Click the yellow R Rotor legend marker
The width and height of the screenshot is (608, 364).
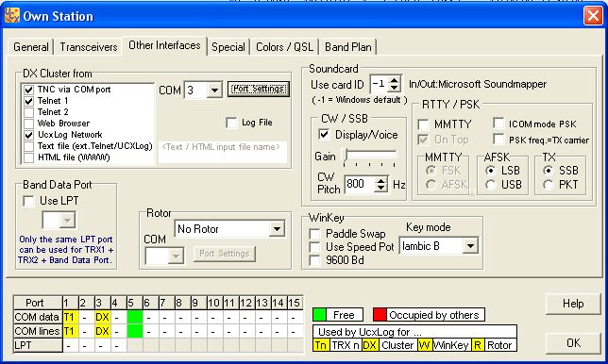point(478,345)
